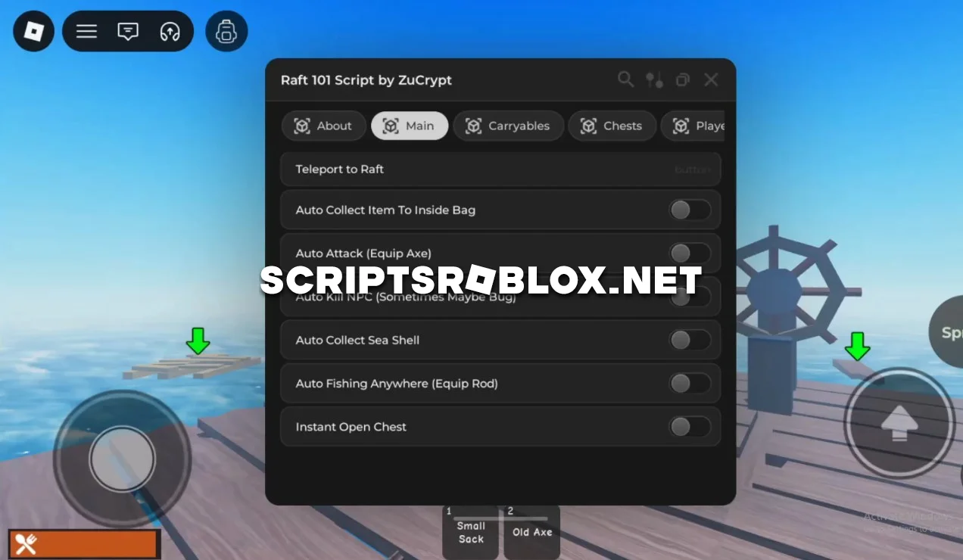Open the Carryables tab
Viewport: 963px width, 560px height.
pos(508,126)
